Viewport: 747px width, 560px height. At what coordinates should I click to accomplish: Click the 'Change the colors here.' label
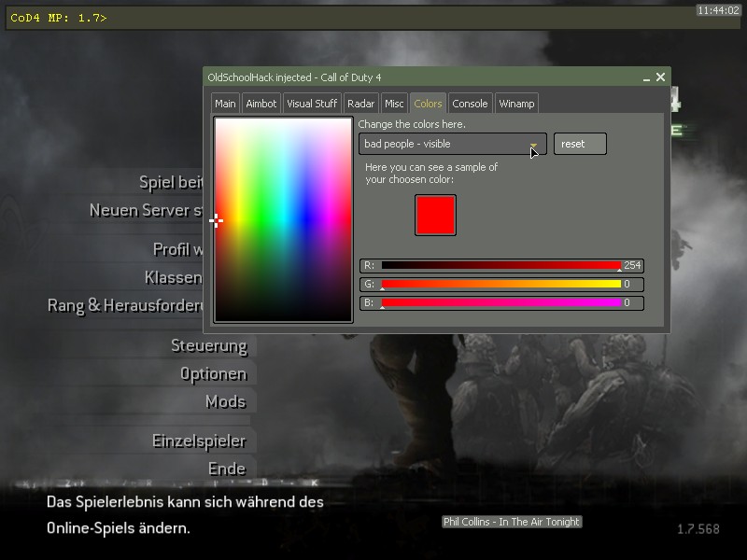pyautogui.click(x=412, y=124)
